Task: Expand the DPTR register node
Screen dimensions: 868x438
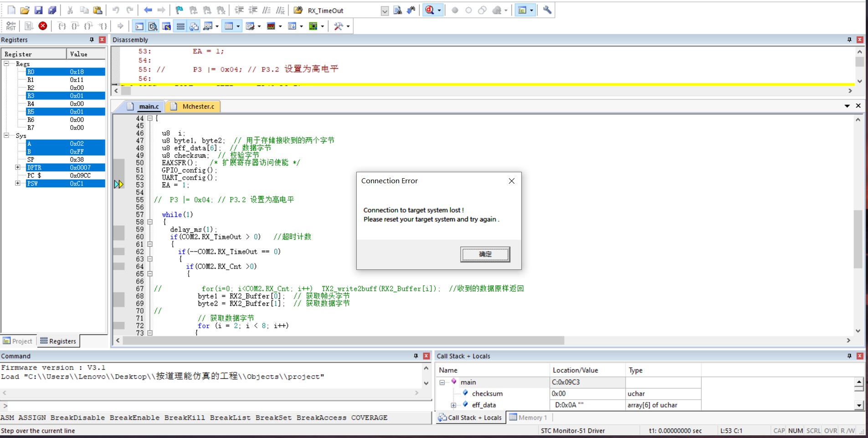Action: [x=18, y=167]
